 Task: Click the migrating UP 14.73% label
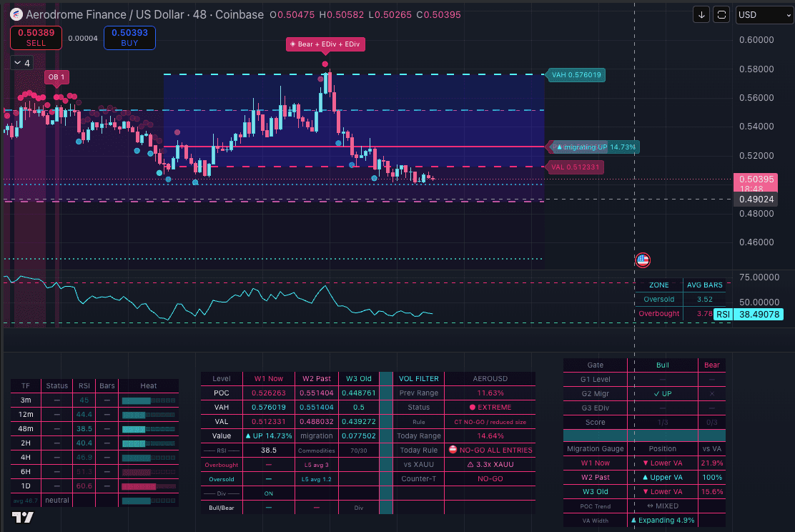click(596, 147)
